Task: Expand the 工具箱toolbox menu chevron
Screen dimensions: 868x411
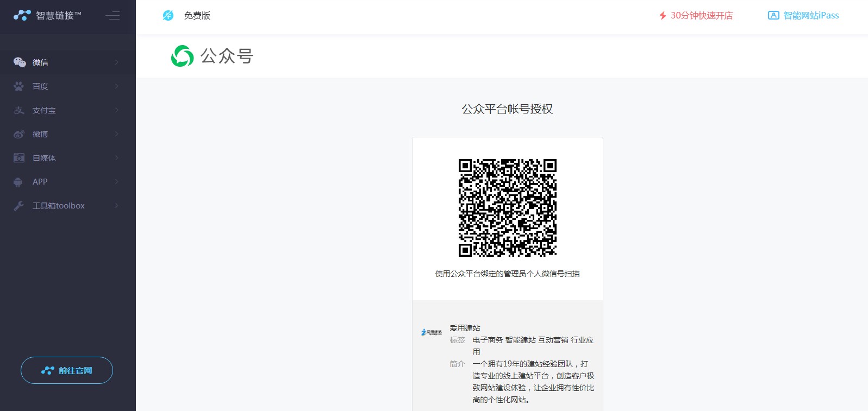Action: [117, 206]
